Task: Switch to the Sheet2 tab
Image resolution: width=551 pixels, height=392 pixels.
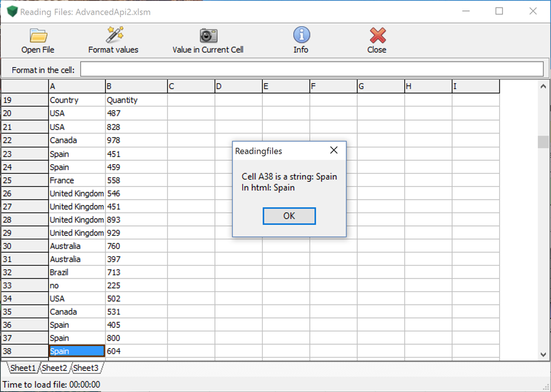Action: (54, 368)
